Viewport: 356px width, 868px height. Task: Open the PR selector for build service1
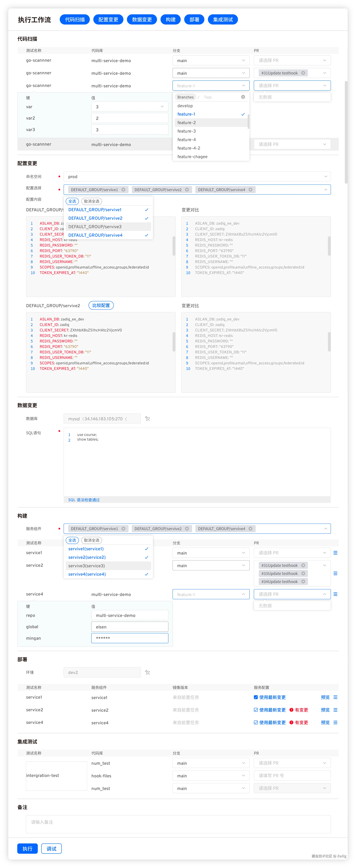[x=292, y=553]
